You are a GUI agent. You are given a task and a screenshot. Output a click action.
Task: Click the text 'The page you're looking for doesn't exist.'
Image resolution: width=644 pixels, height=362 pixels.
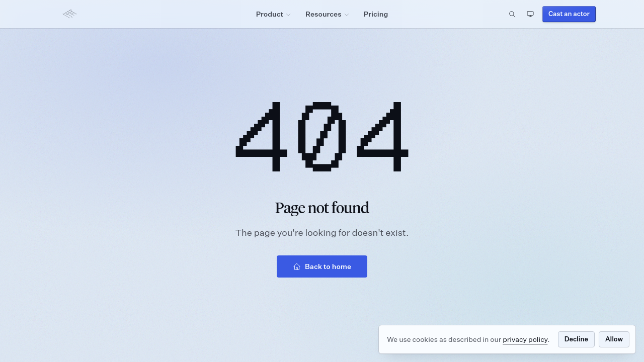(x=322, y=233)
